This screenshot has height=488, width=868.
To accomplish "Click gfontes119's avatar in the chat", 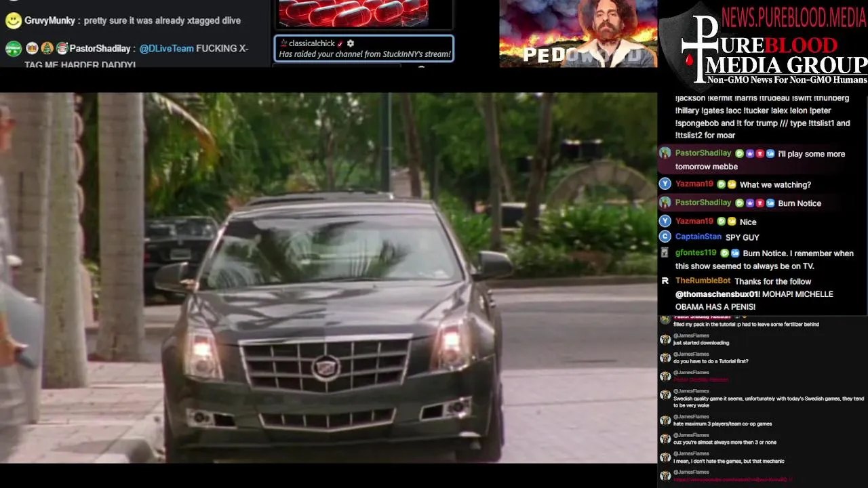I will [x=665, y=253].
